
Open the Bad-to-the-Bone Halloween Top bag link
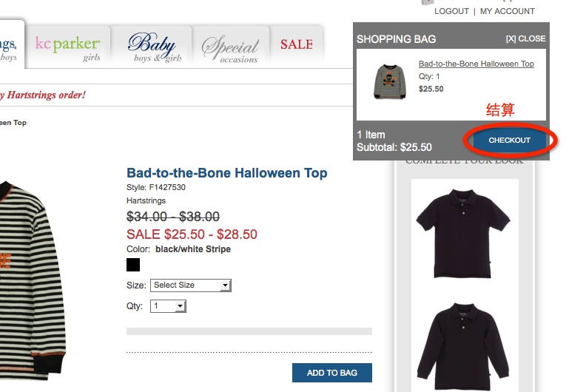point(476,64)
